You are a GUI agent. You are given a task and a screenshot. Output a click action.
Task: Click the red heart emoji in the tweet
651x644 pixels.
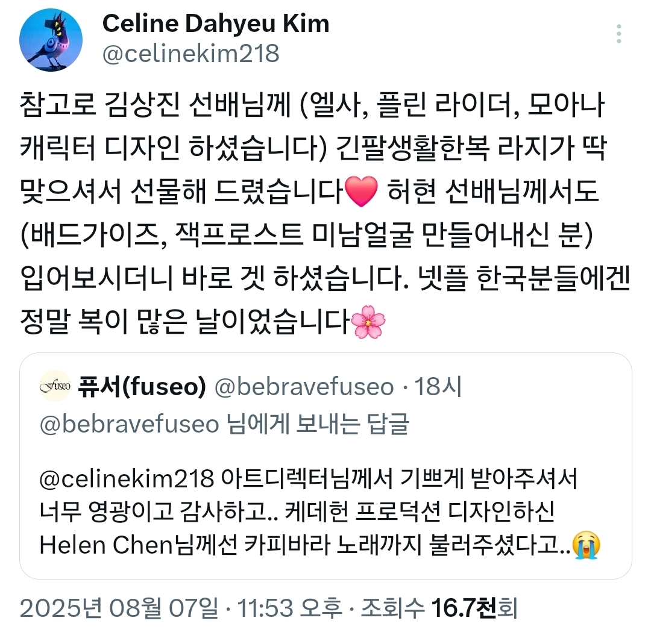click(361, 192)
